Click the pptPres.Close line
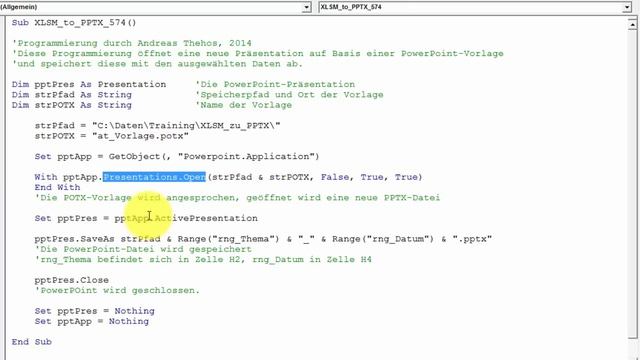 coord(71,280)
